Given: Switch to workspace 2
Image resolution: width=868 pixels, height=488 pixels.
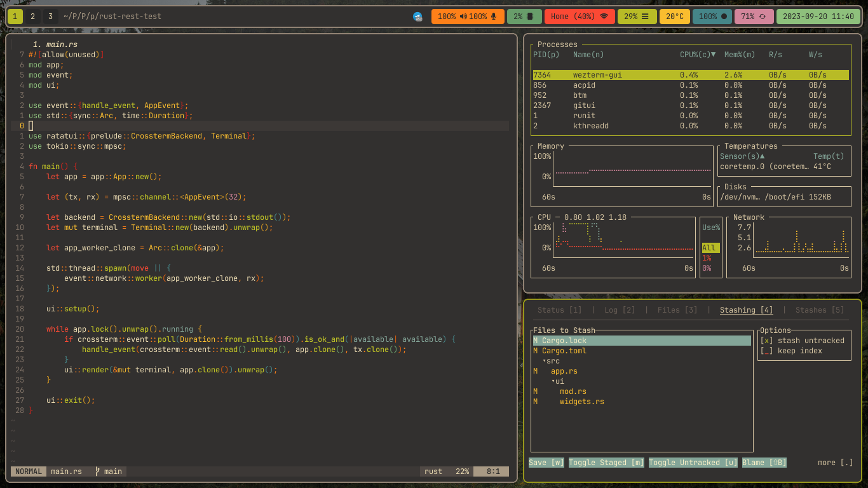Looking at the screenshot, I should 32,17.
